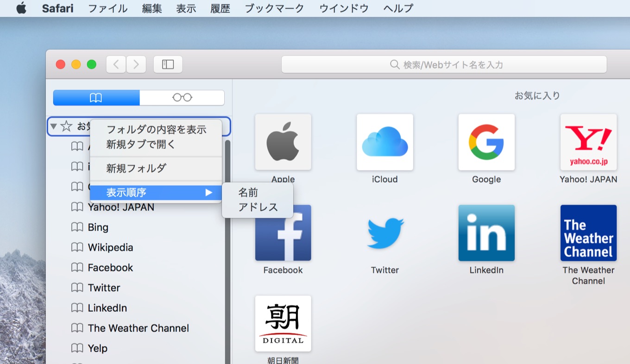Open The Weather Channel favorite tile

(588, 233)
